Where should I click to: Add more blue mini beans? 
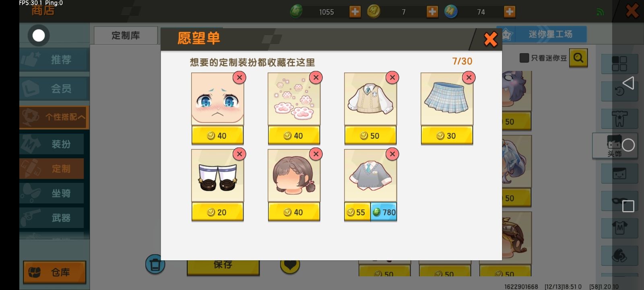tap(510, 12)
